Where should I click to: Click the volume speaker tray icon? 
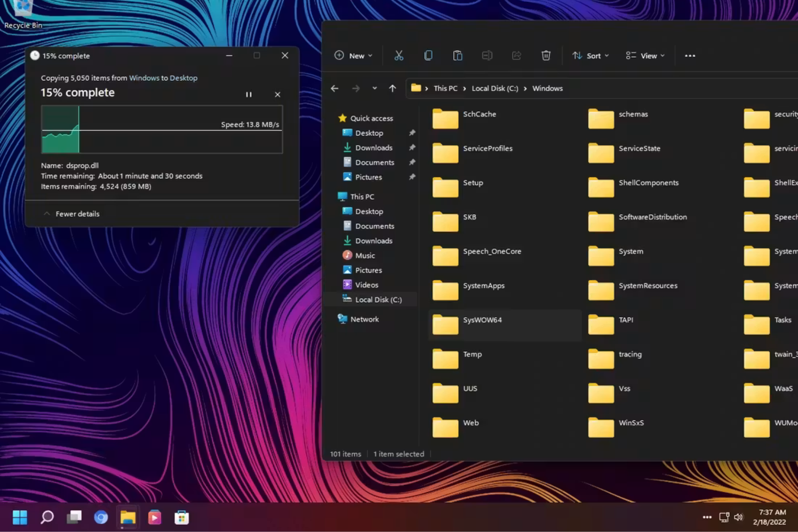coord(739,517)
